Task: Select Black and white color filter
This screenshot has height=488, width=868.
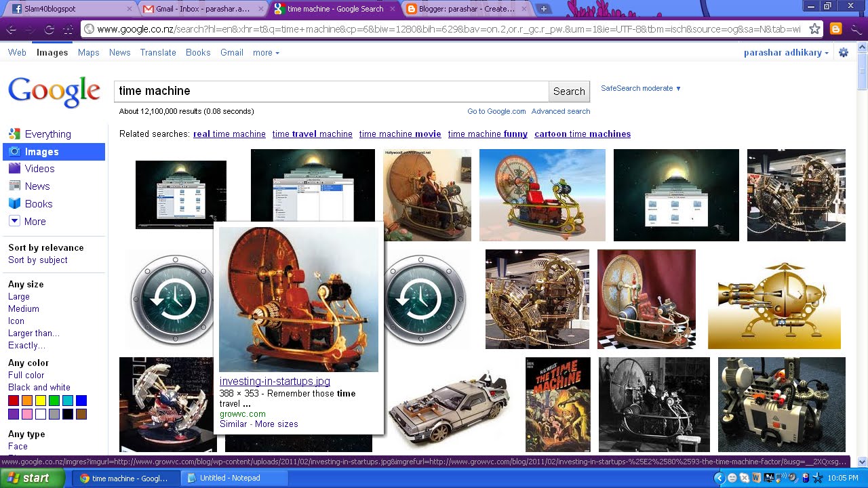Action: pos(39,387)
